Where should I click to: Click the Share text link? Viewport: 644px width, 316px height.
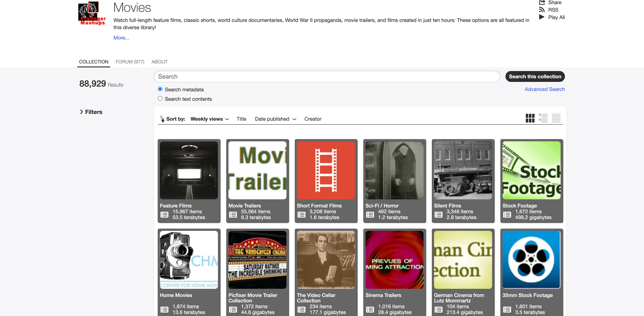point(554,3)
